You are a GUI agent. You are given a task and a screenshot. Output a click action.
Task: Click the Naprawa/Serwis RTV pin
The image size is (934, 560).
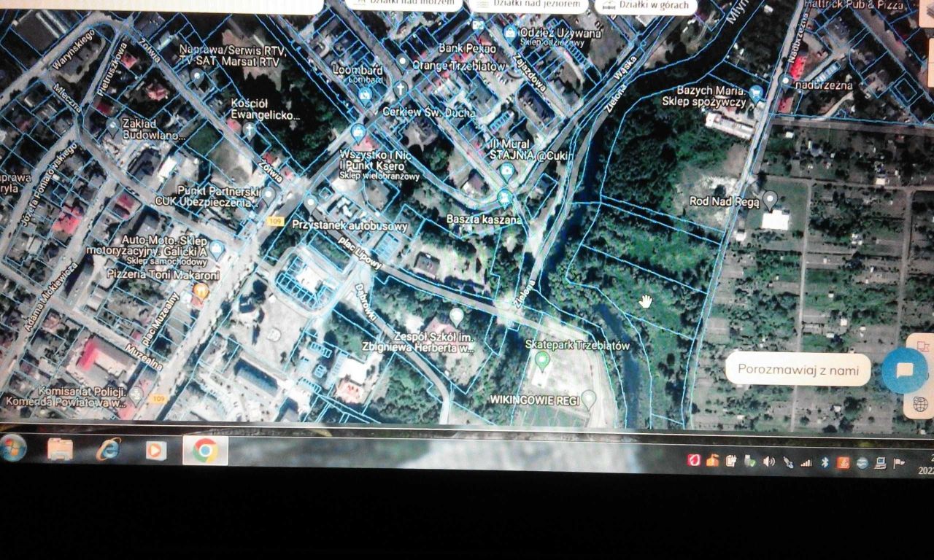pyautogui.click(x=196, y=75)
